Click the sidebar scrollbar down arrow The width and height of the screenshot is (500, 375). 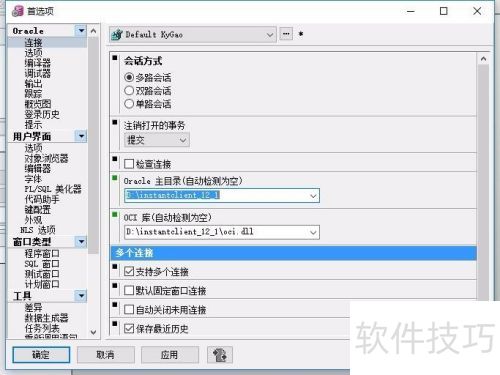point(93,332)
